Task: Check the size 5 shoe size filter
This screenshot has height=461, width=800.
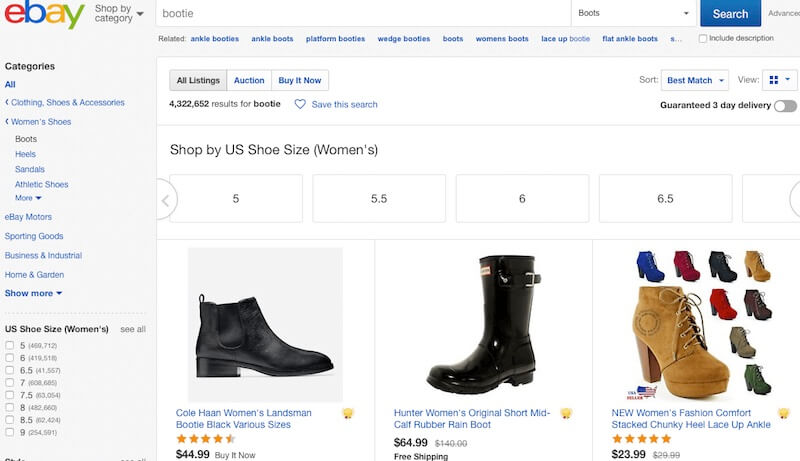Action: click(x=9, y=345)
